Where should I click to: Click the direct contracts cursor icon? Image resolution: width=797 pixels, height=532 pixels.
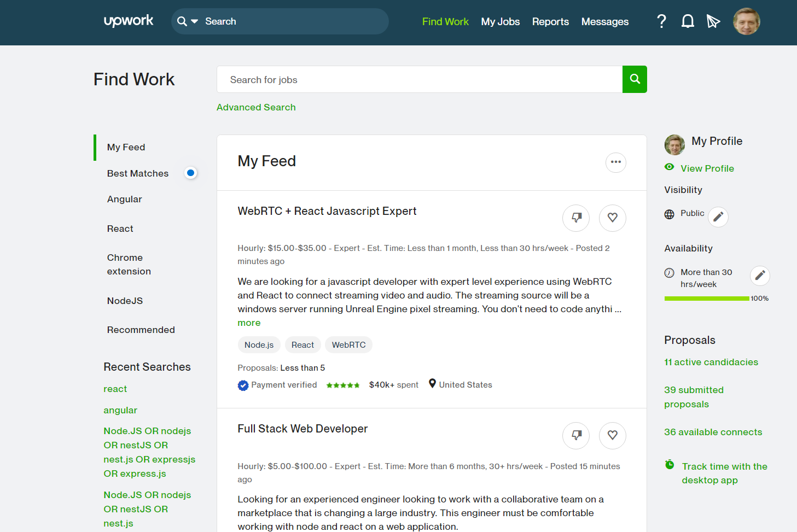point(713,21)
